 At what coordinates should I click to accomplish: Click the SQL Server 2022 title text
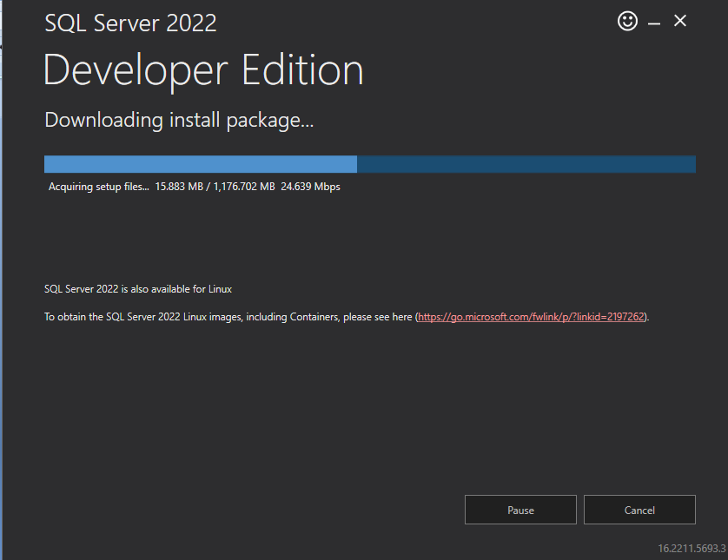(x=130, y=23)
